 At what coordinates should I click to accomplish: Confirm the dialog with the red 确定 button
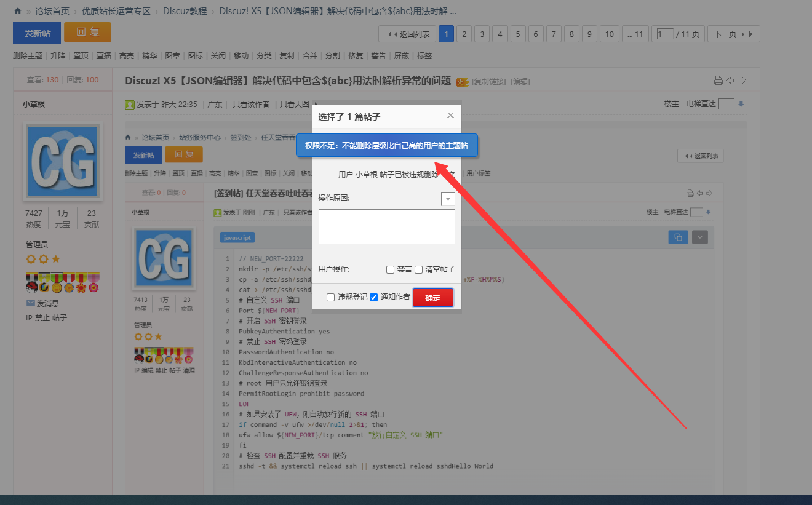click(433, 298)
